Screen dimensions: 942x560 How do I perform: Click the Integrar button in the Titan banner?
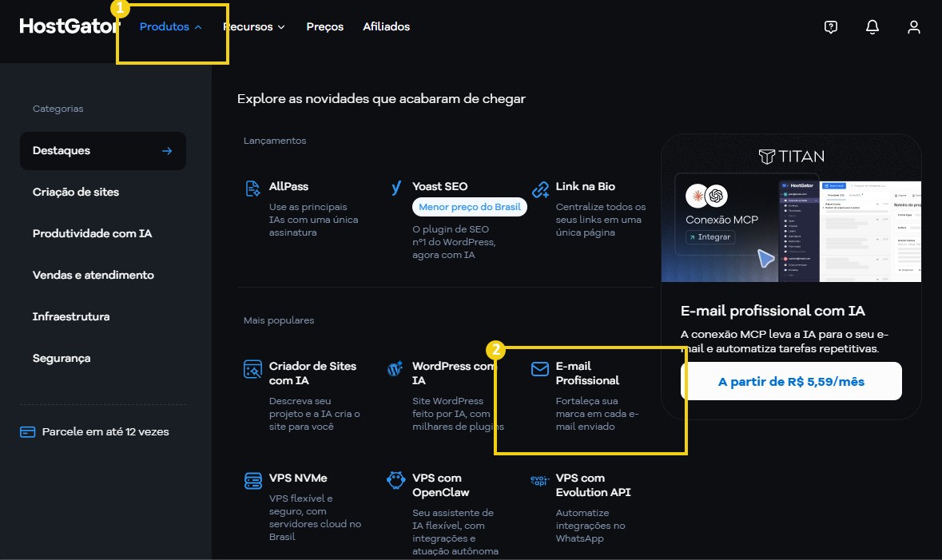click(x=710, y=237)
